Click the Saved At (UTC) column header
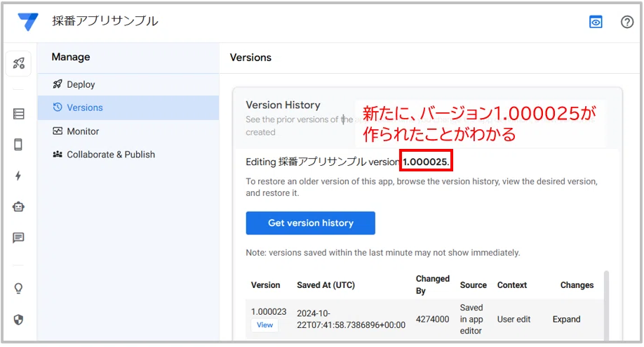644x347 pixels. 326,285
